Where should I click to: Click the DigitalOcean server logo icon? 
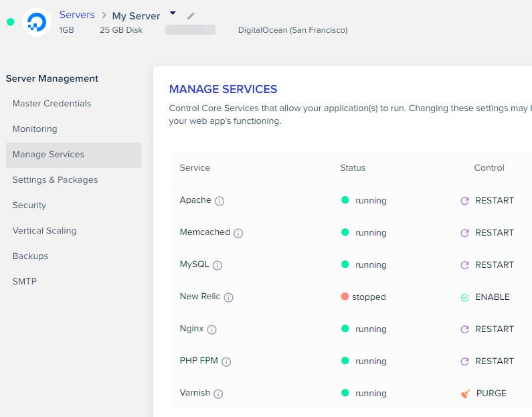coord(36,22)
